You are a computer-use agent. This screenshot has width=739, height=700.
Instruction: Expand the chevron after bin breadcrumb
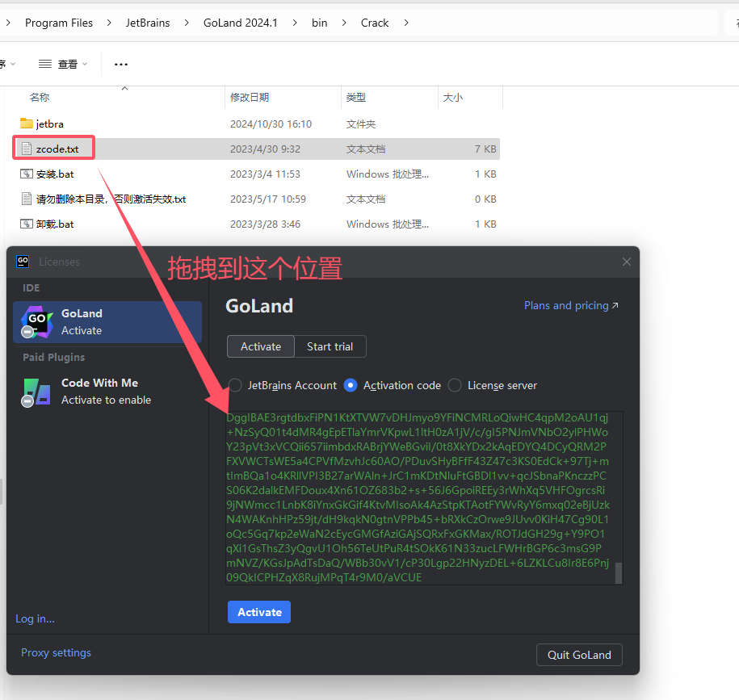click(344, 23)
